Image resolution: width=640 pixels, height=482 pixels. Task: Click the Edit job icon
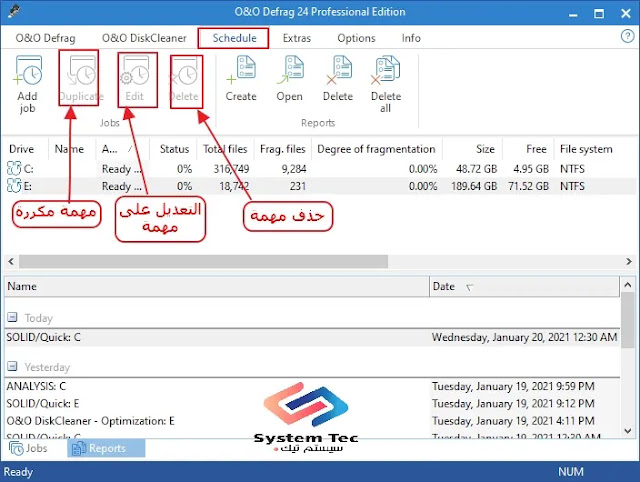pos(135,71)
